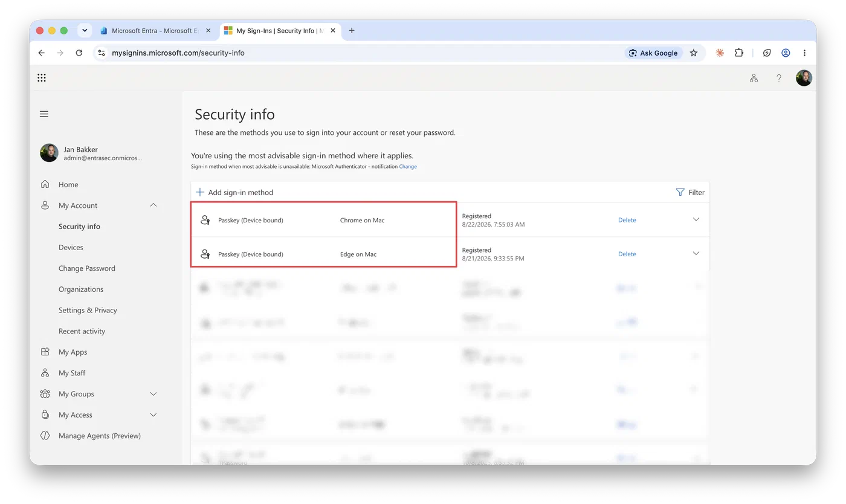Delete the Edge on Mac passkey
846x504 pixels.
tap(627, 254)
